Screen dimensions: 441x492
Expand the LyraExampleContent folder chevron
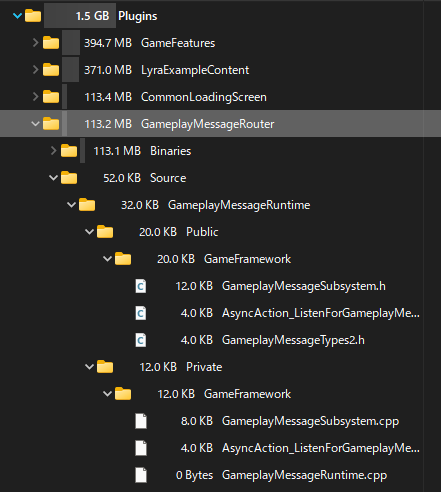point(35,70)
